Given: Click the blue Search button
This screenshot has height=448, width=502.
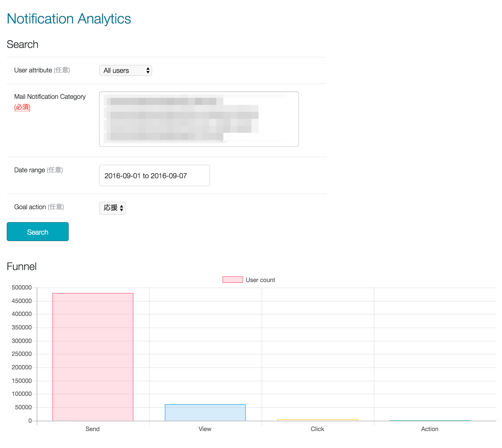Looking at the screenshot, I should pyautogui.click(x=38, y=232).
